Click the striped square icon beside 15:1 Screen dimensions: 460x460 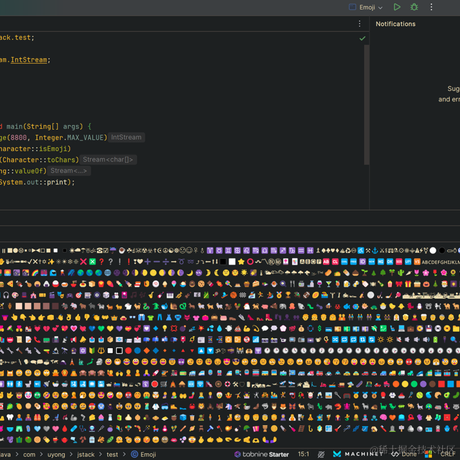point(321,454)
